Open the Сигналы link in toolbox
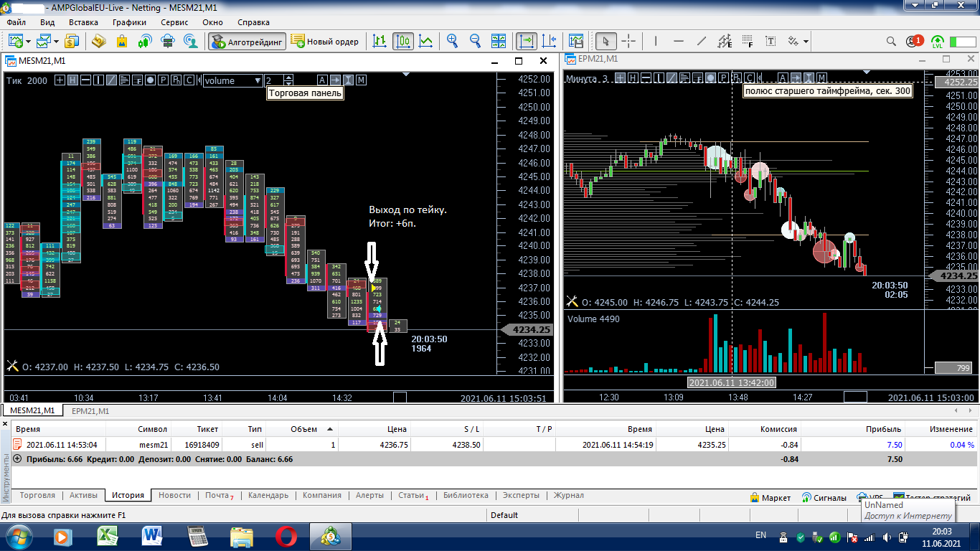The height and width of the screenshot is (551, 980). (x=824, y=497)
